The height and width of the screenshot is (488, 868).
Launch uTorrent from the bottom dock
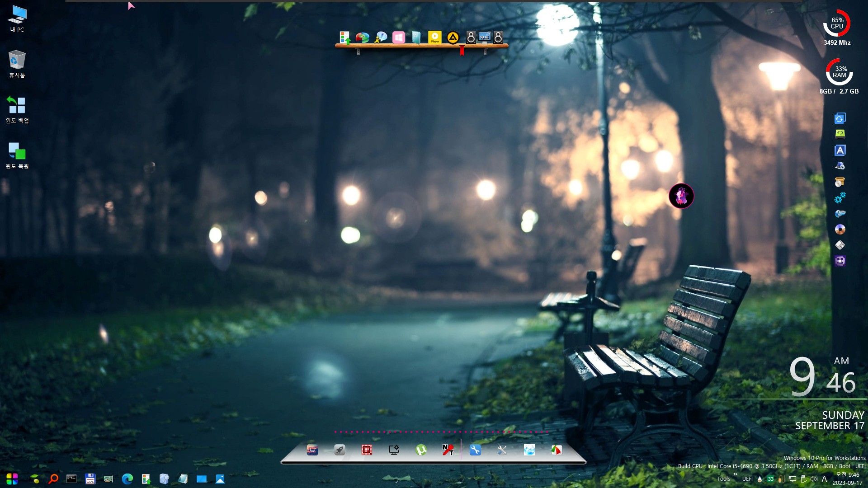click(421, 450)
